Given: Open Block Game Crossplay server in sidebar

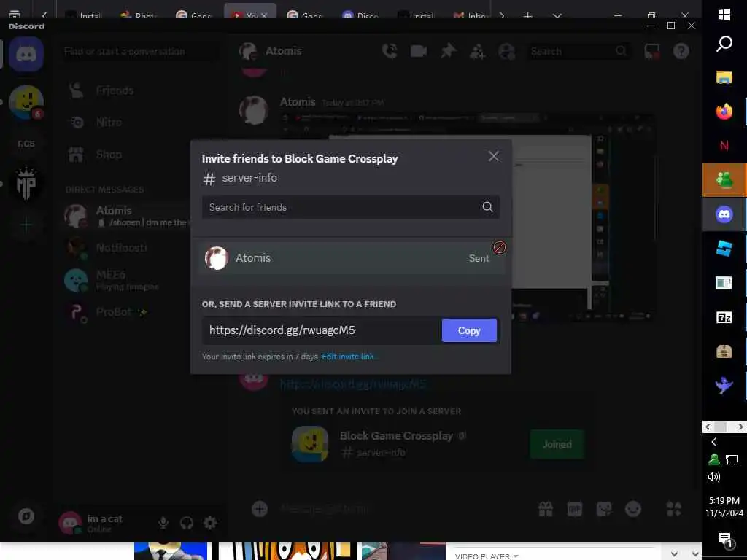Looking at the screenshot, I should coord(26,101).
